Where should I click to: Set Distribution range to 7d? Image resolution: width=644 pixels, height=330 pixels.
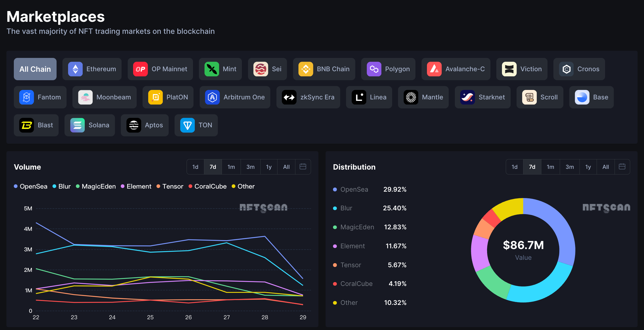coord(532,167)
